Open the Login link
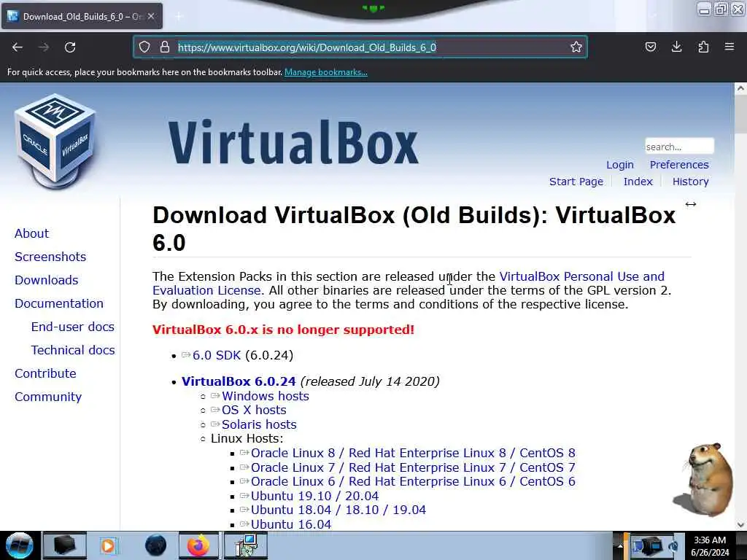 click(x=620, y=165)
